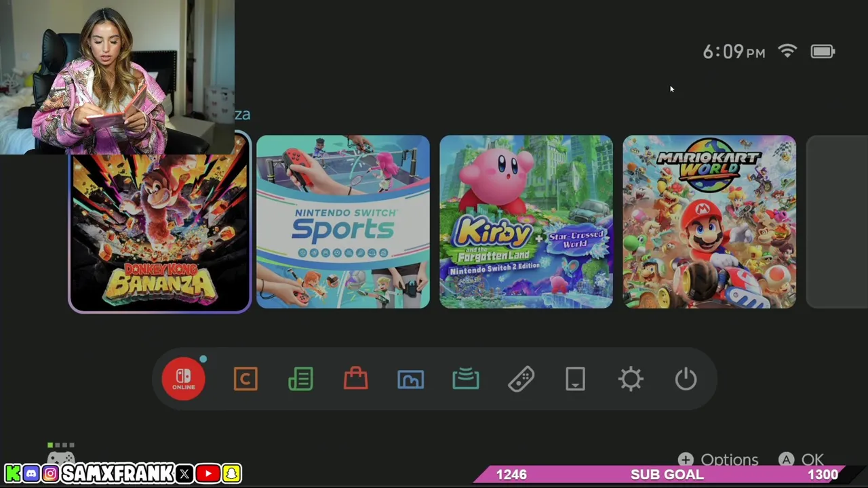The height and width of the screenshot is (488, 868).
Task: Open Nintendo Switch Online icon
Action: point(184,378)
